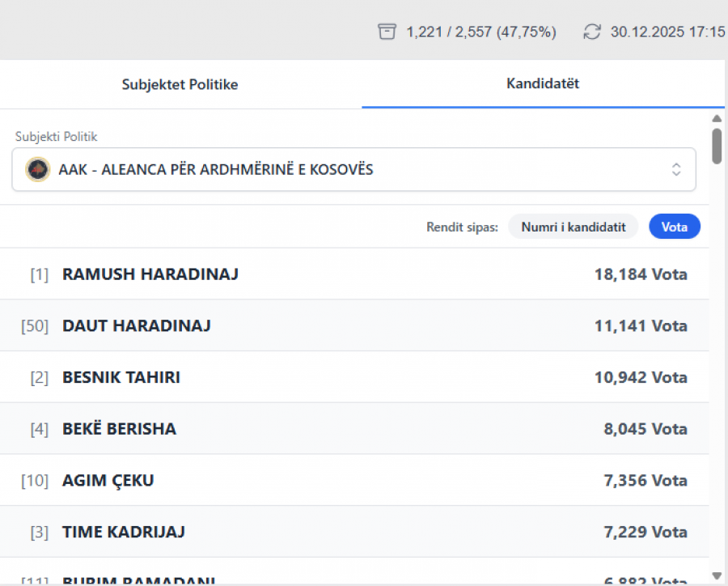Sort by Numri i kandidatit
728x586 pixels.
coord(573,227)
